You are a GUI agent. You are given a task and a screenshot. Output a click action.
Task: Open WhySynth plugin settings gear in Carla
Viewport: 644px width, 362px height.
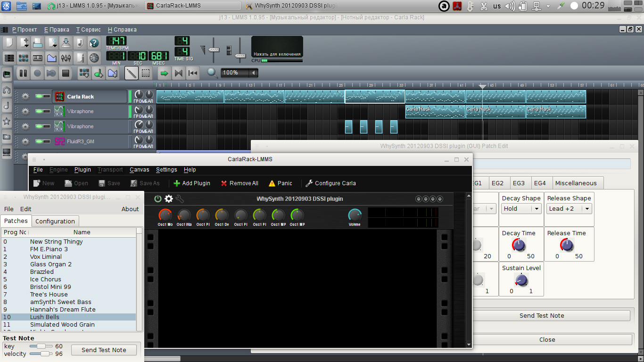click(169, 199)
